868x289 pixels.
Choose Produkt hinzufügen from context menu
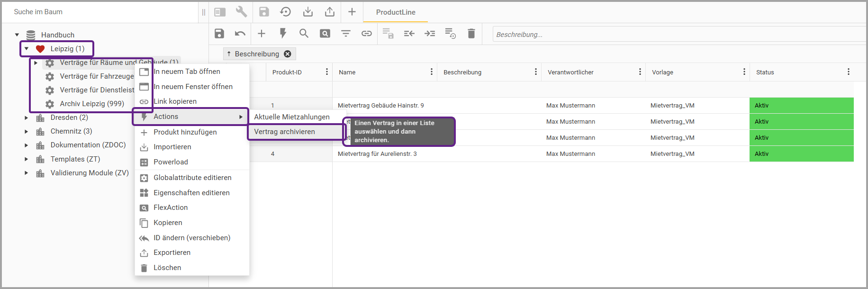point(185,132)
